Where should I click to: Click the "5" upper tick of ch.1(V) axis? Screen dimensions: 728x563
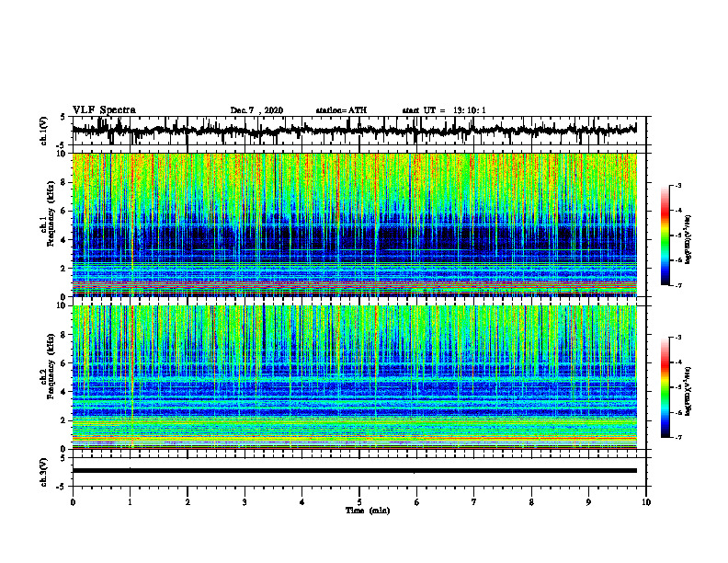63,118
